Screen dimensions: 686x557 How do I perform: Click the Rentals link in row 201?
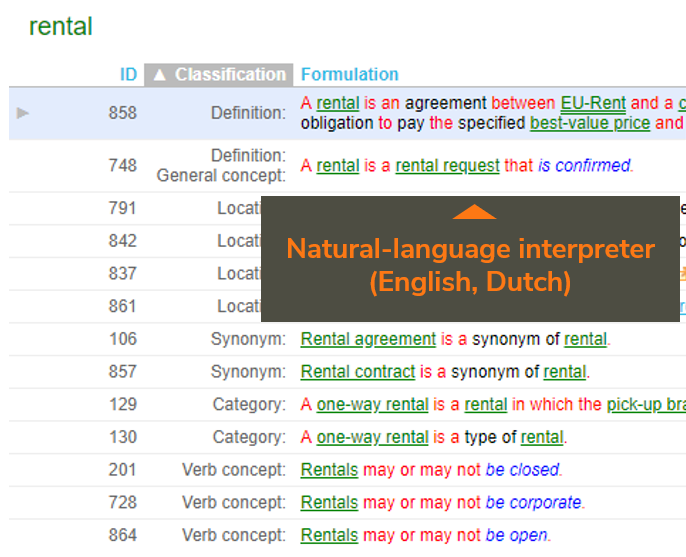tap(329, 470)
